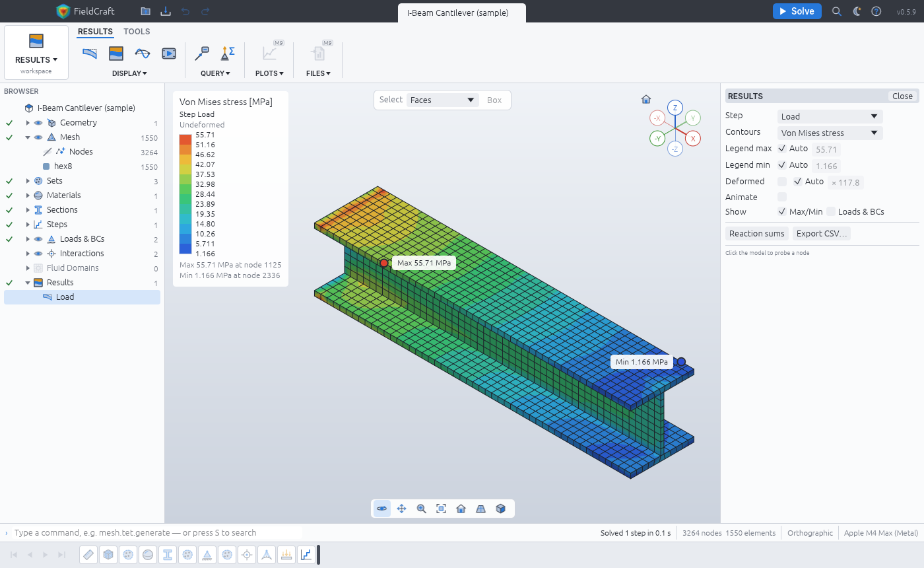
Task: Toggle Loads & BCs visibility eye
Action: [x=38, y=239]
